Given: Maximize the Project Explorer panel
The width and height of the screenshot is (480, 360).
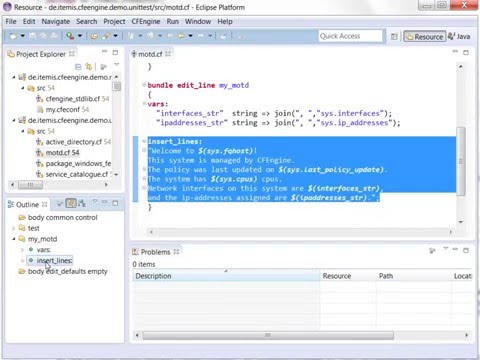Looking at the screenshot, I should pos(115,52).
